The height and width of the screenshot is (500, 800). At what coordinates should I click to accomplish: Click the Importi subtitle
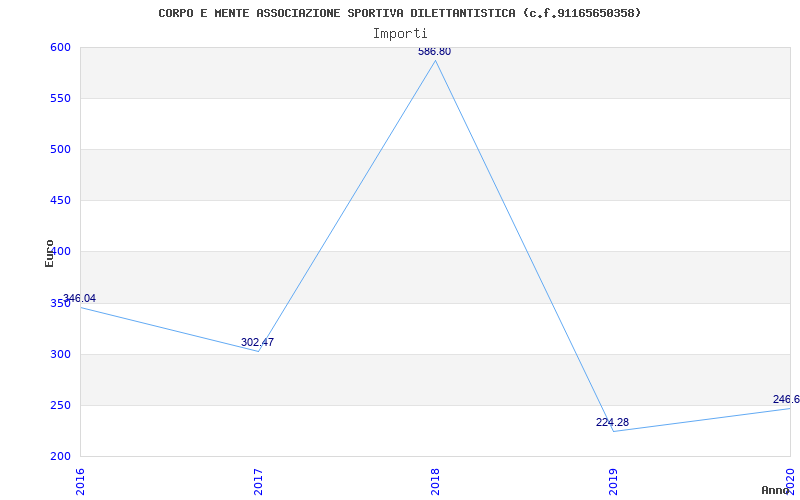point(400,34)
